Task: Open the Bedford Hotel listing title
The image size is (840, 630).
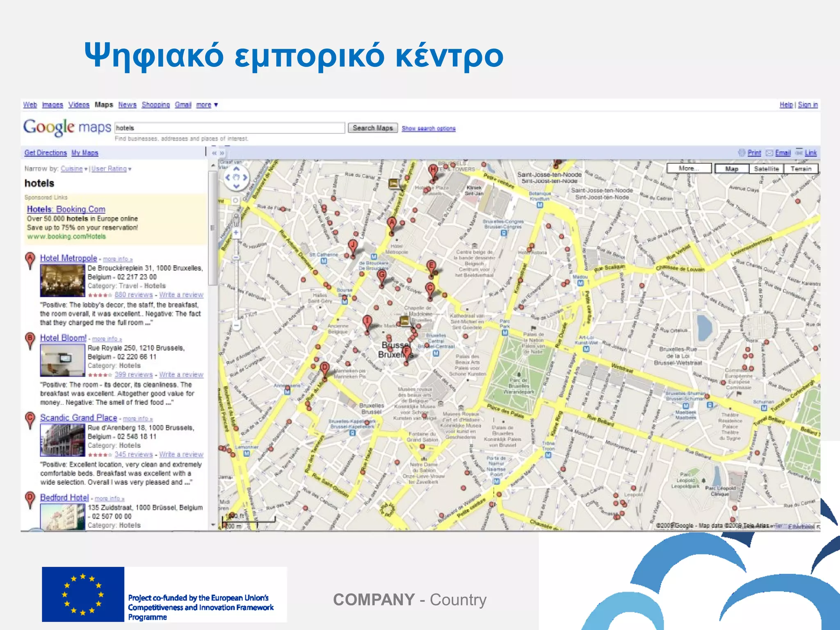Action: tap(64, 497)
